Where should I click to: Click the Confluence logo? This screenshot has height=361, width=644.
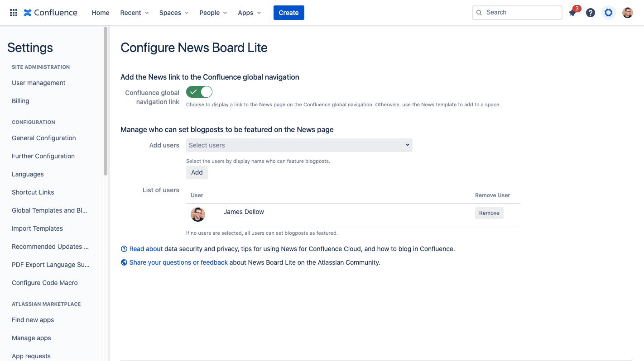click(50, 13)
